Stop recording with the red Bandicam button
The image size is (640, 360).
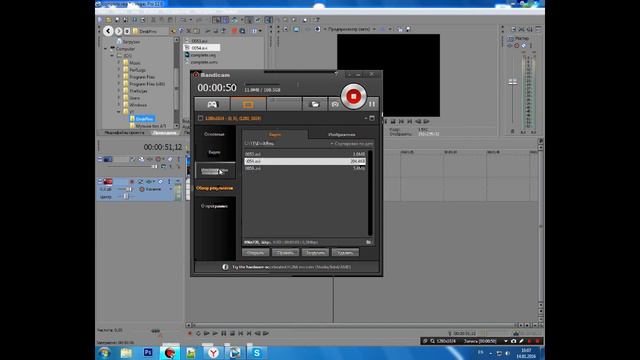point(353,96)
